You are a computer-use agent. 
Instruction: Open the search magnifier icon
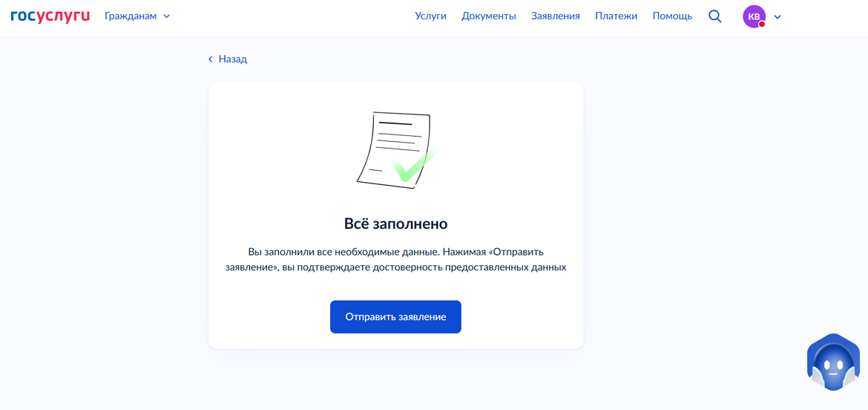[x=714, y=16]
